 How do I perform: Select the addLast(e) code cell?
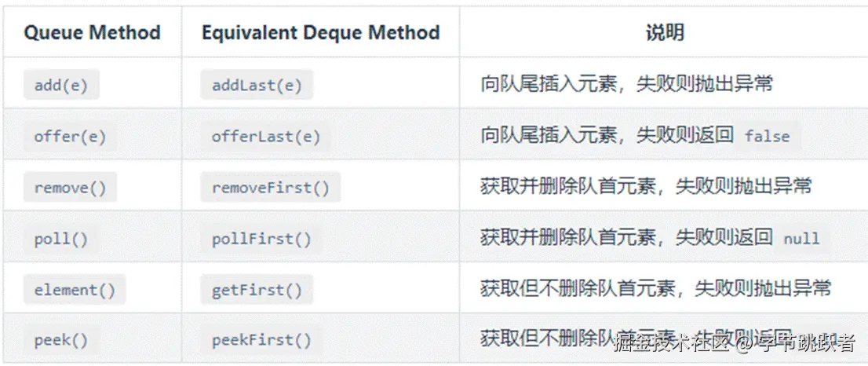pyautogui.click(x=257, y=86)
